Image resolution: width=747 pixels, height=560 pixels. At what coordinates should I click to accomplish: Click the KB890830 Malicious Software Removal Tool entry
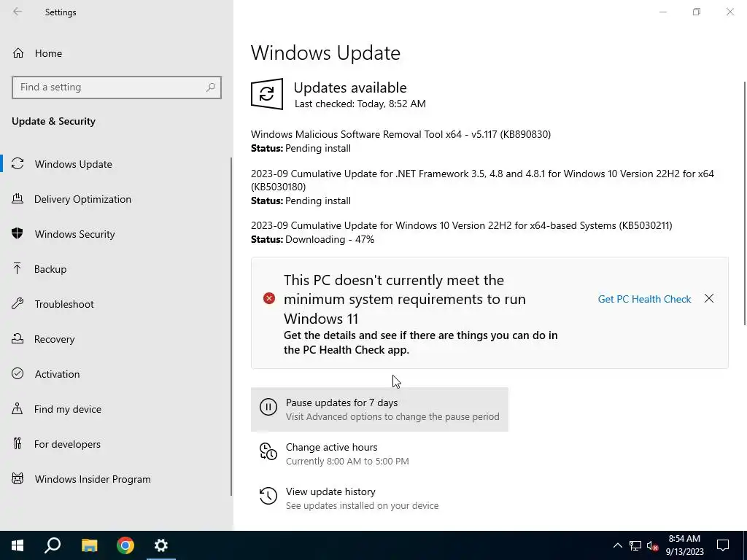400,134
